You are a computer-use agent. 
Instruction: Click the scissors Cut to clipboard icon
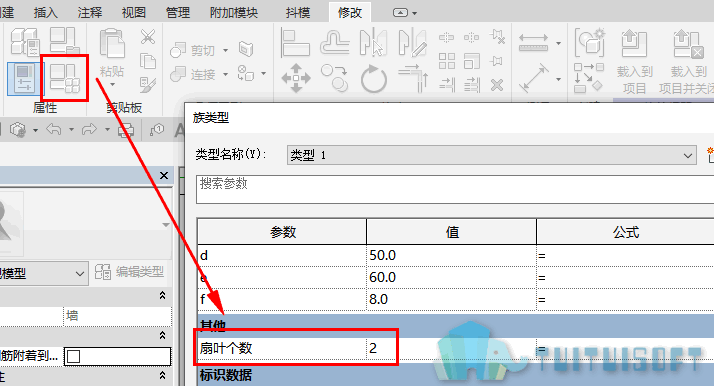[148, 37]
